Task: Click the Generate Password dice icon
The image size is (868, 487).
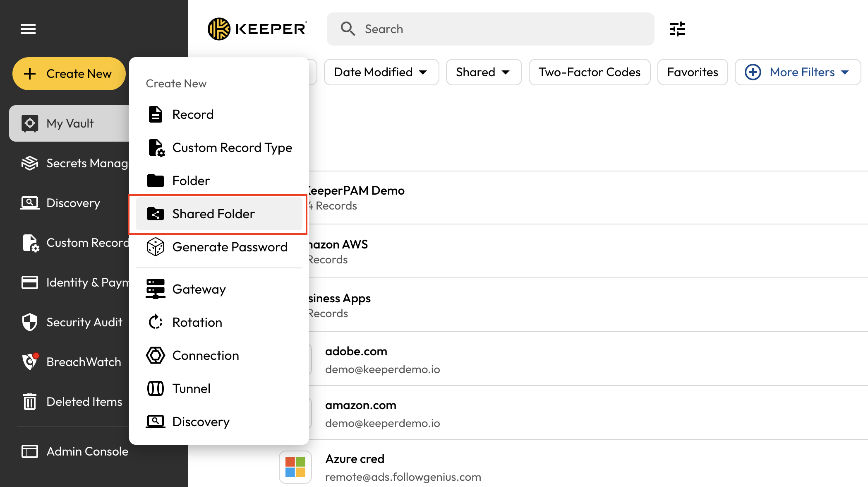Action: (156, 247)
